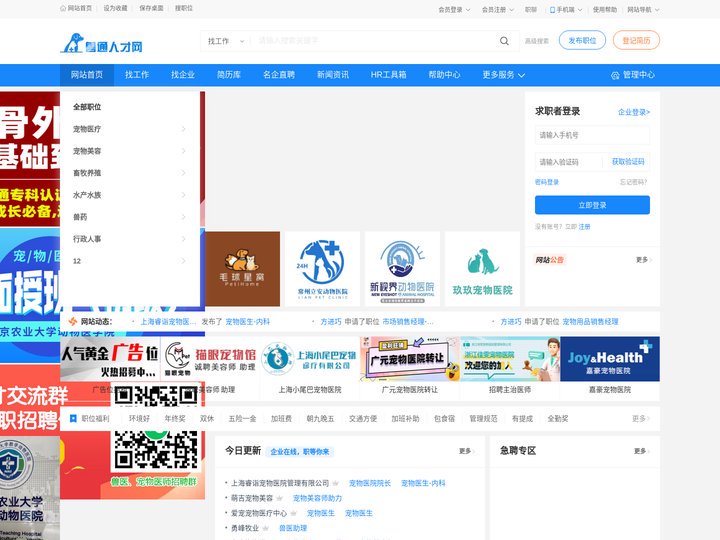The height and width of the screenshot is (540, 720).
Task: Expand the 兽药 category arrow
Action: [183, 217]
